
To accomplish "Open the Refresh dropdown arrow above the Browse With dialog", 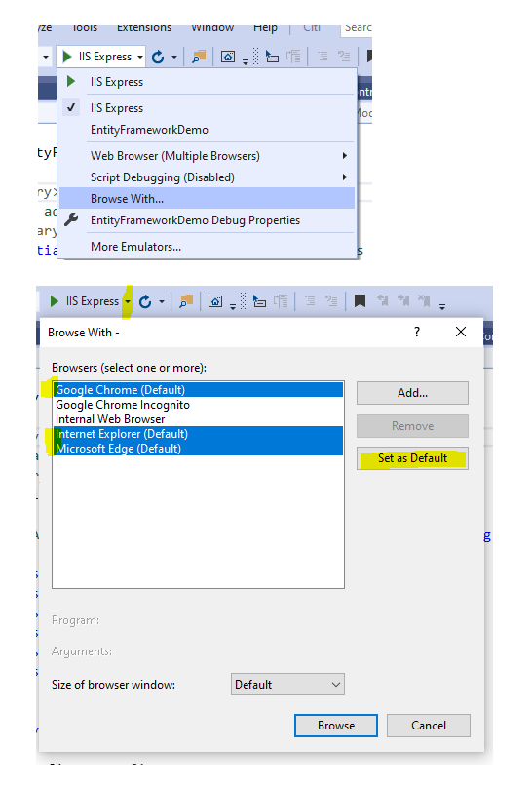I will (162, 301).
